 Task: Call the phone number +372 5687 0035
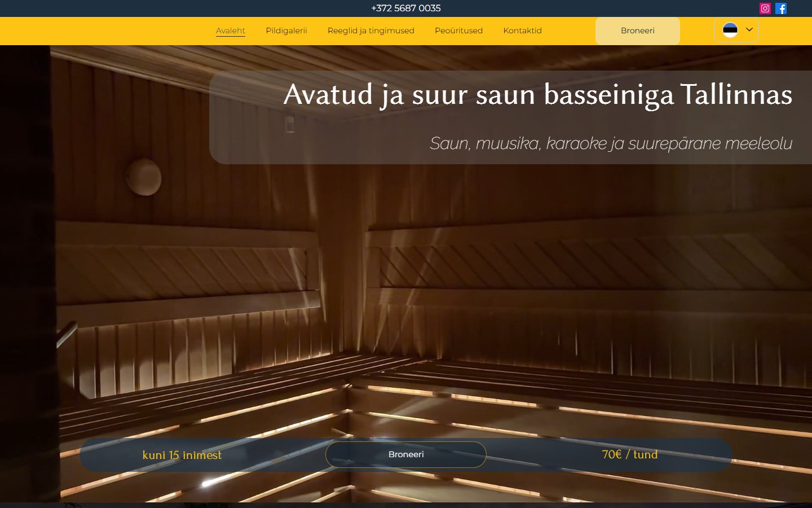coord(406,8)
